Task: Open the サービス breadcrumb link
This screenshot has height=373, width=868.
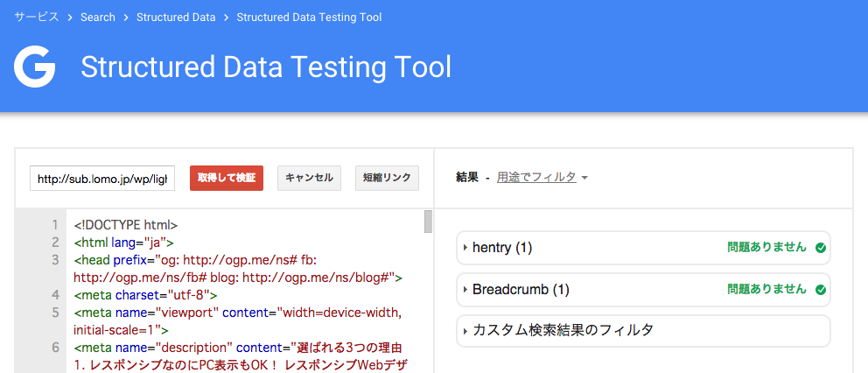Action: [x=37, y=18]
